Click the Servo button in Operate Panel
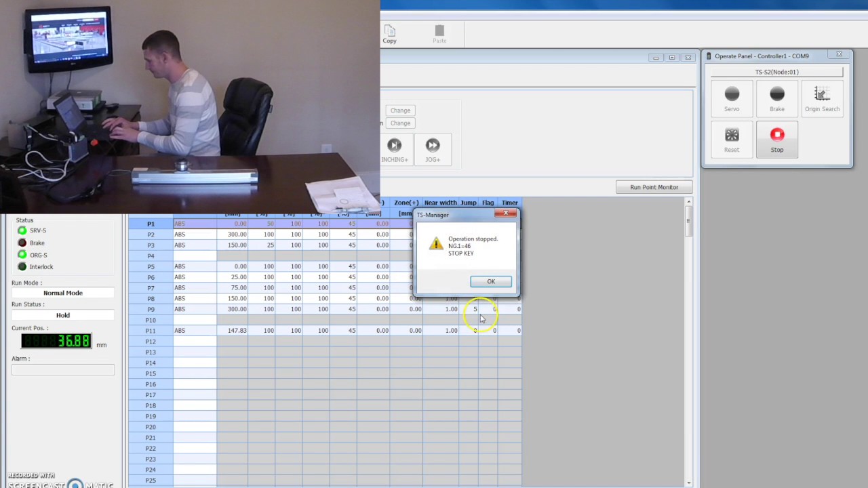Screen dimensions: 868x488 pos(732,99)
